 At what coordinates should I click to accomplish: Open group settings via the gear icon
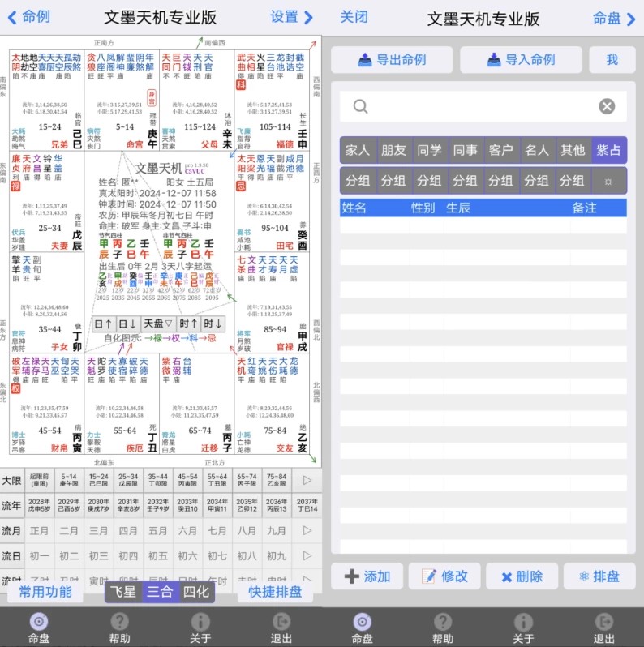coord(608,180)
